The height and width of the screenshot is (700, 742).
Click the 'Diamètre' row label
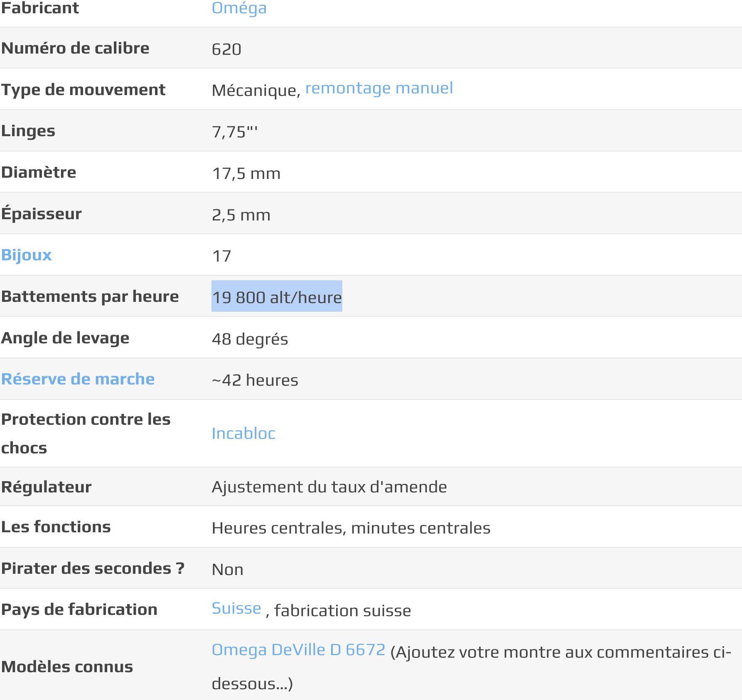point(39,172)
